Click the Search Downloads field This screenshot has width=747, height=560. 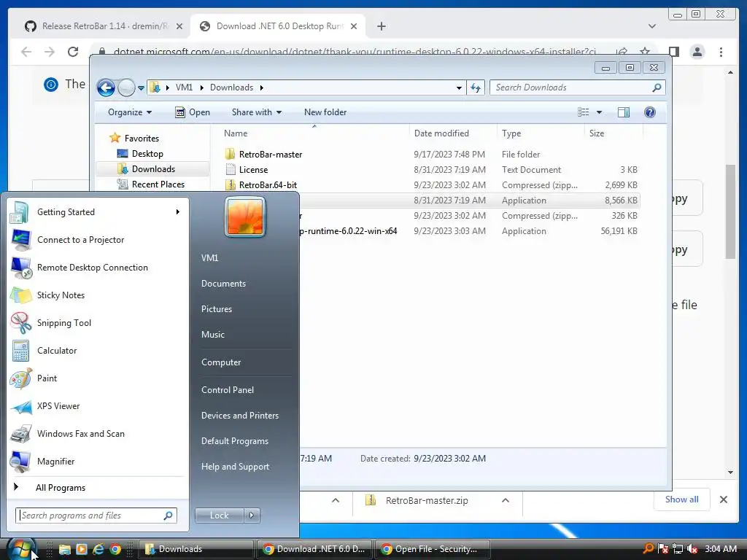577,87
